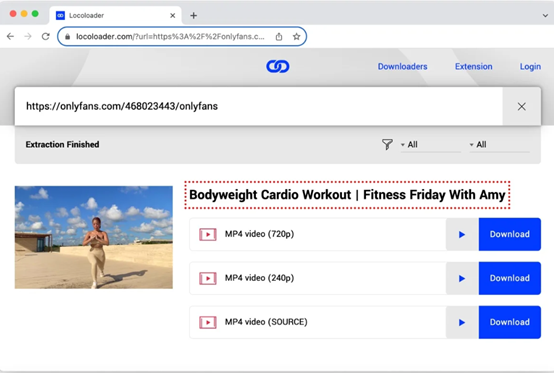Click the Extraction Finished status text
The height and width of the screenshot is (373, 554).
click(62, 144)
